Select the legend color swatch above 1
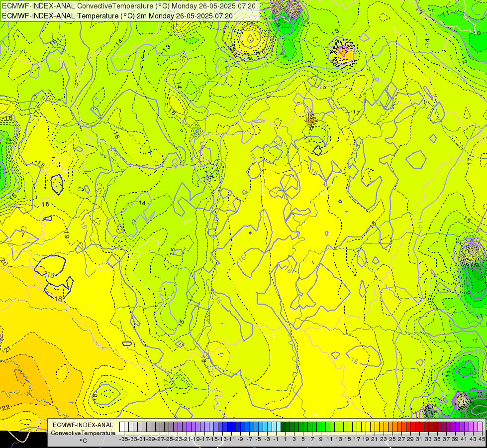 283,427
